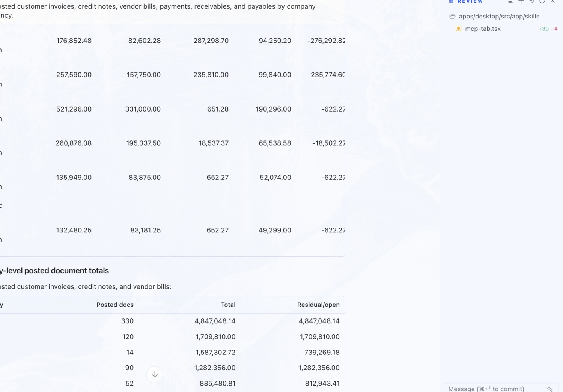Select the value 132,480.25
This screenshot has height=392, width=563.
pos(74,230)
